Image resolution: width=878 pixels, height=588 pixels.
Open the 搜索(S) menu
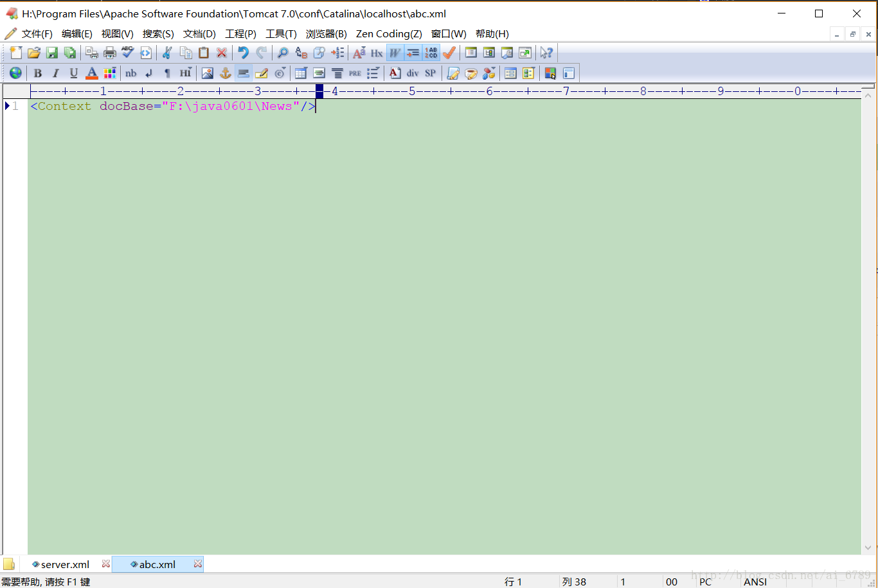click(x=158, y=34)
